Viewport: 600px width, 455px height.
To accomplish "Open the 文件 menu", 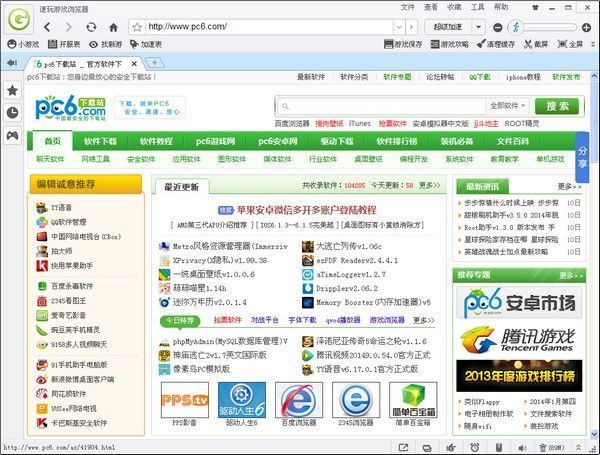I will [x=408, y=7].
